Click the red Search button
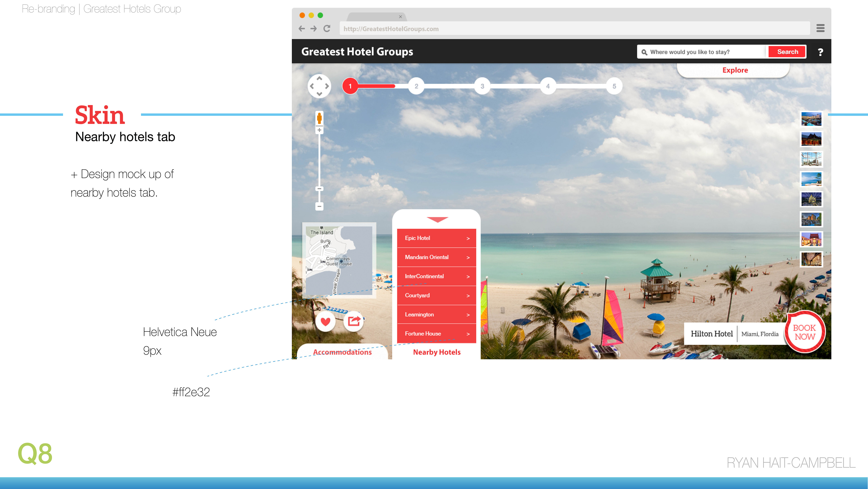 click(x=787, y=52)
